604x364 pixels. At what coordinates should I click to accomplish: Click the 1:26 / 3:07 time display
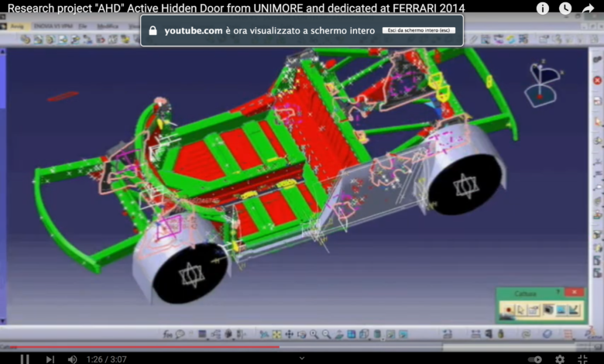[x=106, y=359]
